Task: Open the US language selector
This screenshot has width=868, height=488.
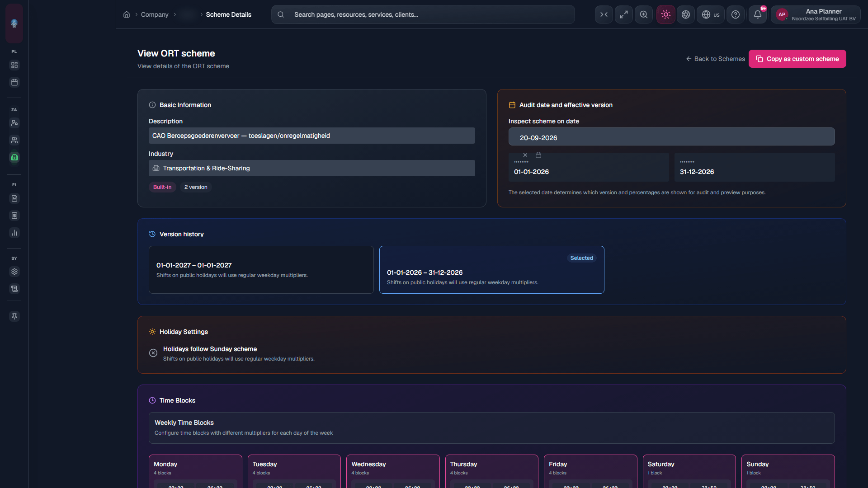Action: (711, 14)
